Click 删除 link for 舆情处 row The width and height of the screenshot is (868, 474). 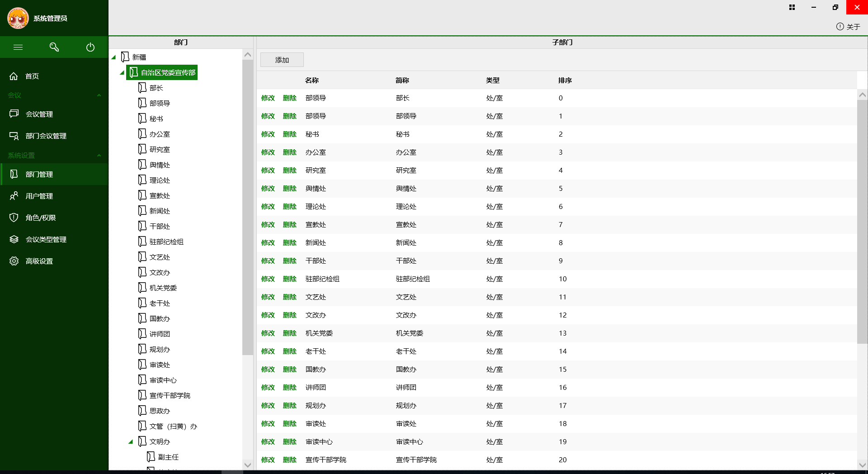coord(289,189)
